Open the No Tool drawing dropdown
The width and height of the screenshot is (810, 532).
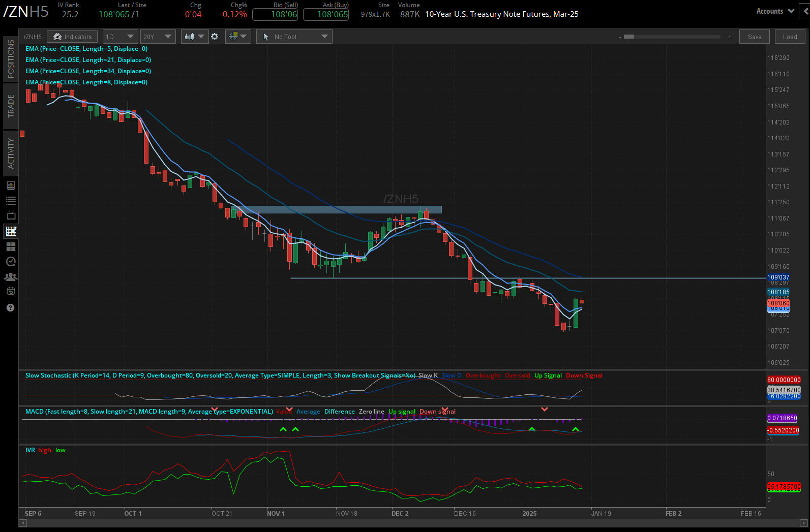pos(294,37)
